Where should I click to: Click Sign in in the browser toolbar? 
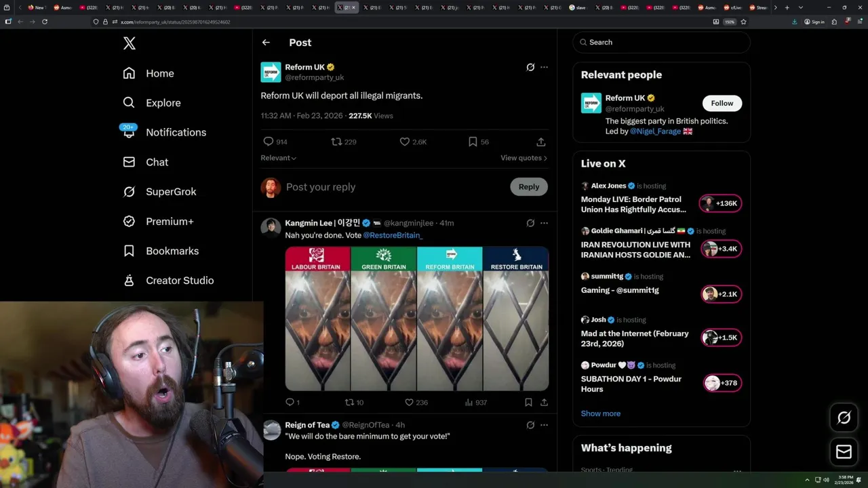point(814,22)
